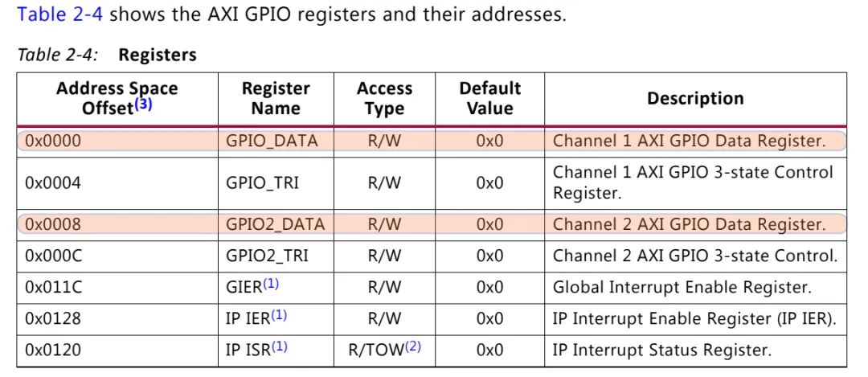
Task: Click the GPIO_TRI register name
Action: click(x=262, y=182)
